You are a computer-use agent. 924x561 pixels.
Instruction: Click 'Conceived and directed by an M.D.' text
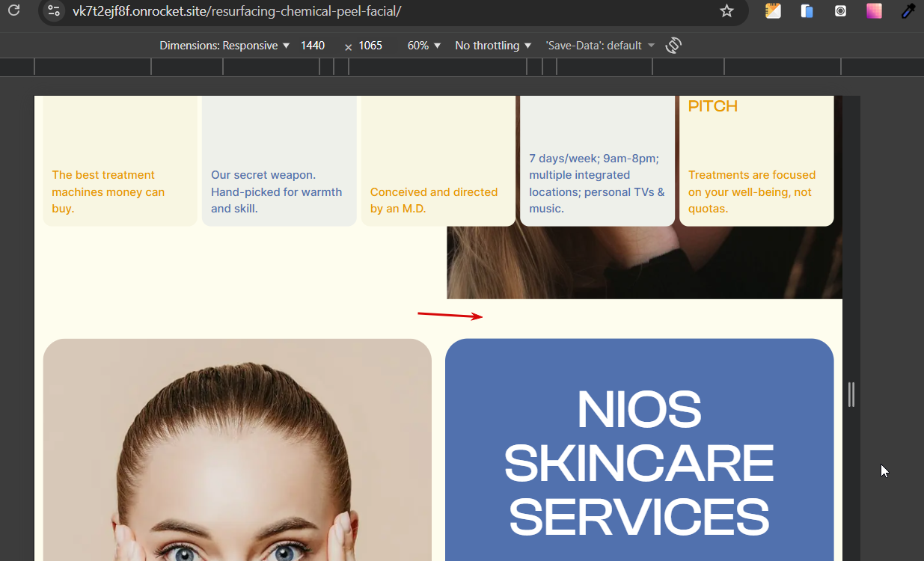(434, 200)
